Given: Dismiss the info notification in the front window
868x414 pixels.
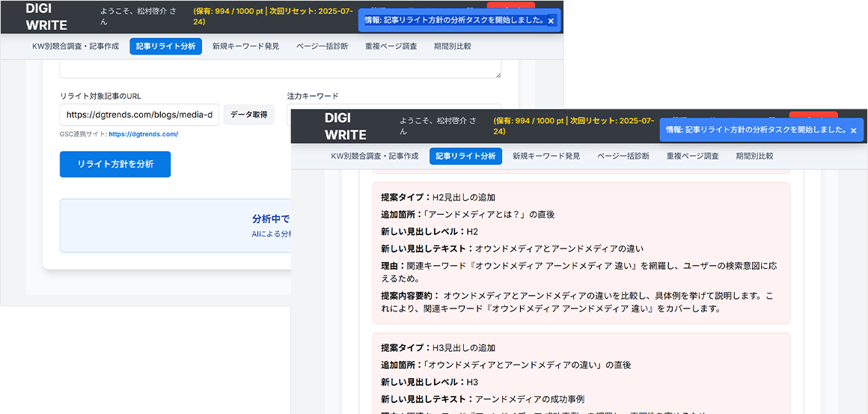Looking at the screenshot, I should coord(853,130).
